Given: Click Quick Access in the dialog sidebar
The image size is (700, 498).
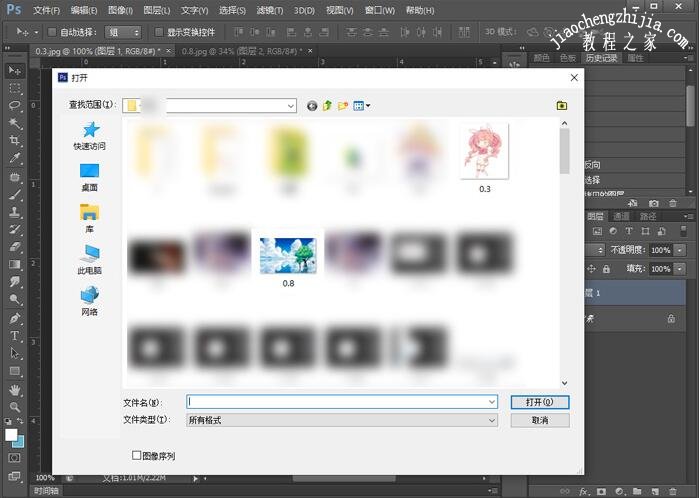Looking at the screenshot, I should pyautogui.click(x=90, y=134).
